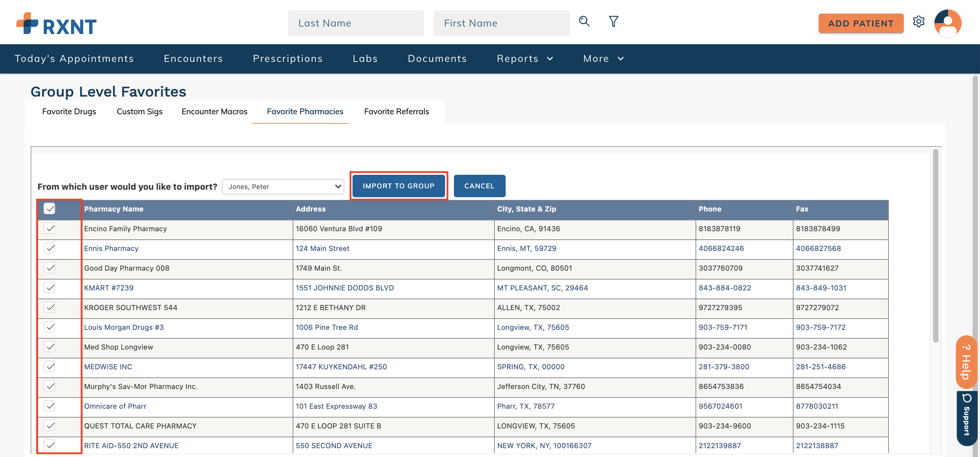Click the ADD PATIENT button
The height and width of the screenshot is (457, 980).
(x=861, y=23)
